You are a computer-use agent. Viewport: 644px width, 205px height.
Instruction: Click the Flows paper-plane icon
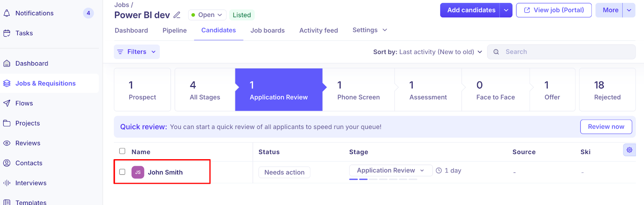click(7, 103)
